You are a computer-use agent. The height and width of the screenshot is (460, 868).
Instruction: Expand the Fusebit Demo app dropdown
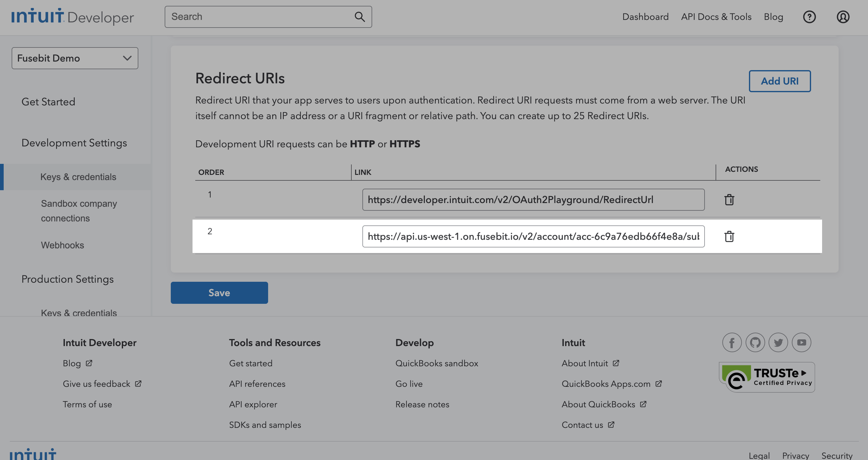click(x=75, y=58)
